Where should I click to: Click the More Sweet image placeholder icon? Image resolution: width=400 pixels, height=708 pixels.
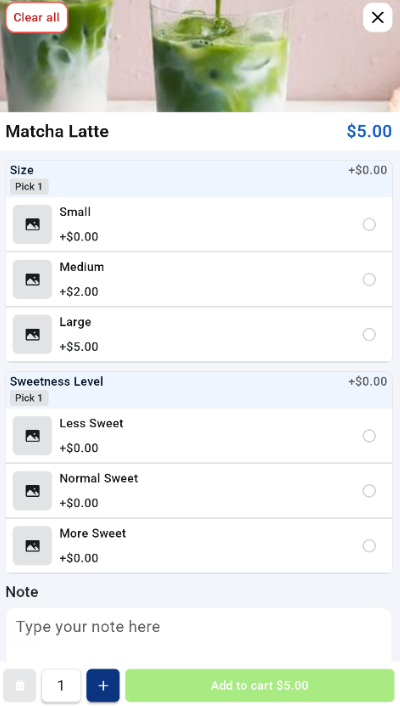point(32,546)
